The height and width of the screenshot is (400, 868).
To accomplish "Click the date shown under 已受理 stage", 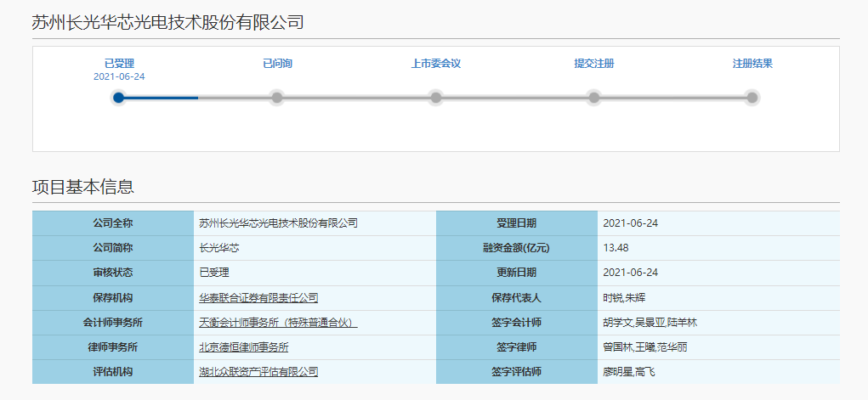I will 119,76.
